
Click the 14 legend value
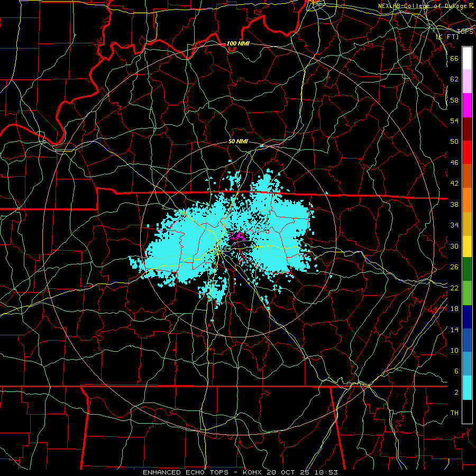(454, 329)
